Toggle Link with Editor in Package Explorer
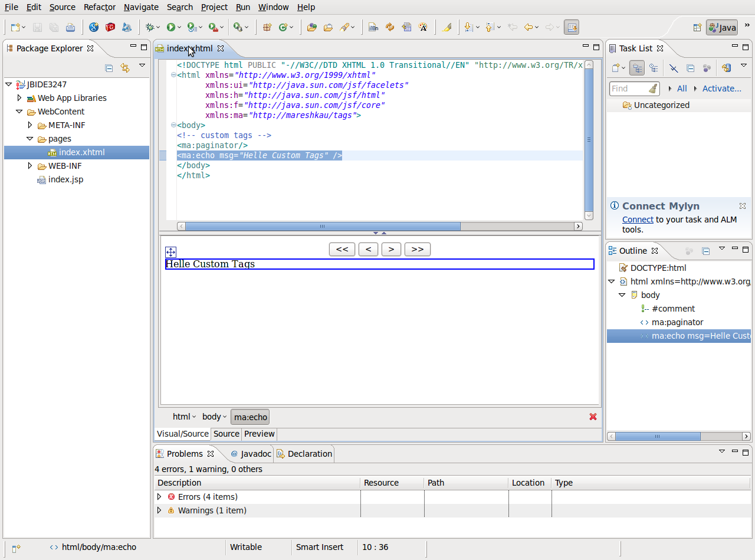This screenshot has width=755, height=560. tap(124, 68)
